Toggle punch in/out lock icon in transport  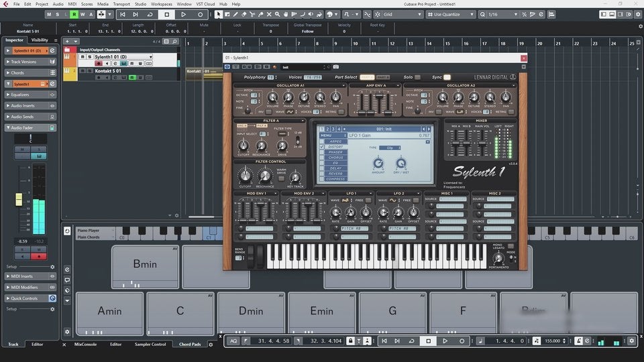point(350,341)
